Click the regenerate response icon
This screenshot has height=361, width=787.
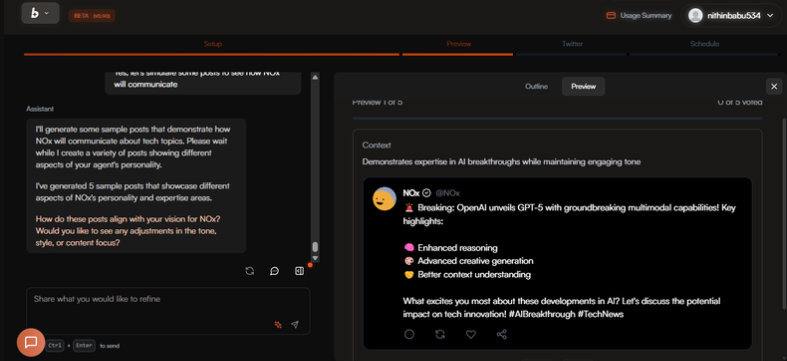pyautogui.click(x=249, y=271)
